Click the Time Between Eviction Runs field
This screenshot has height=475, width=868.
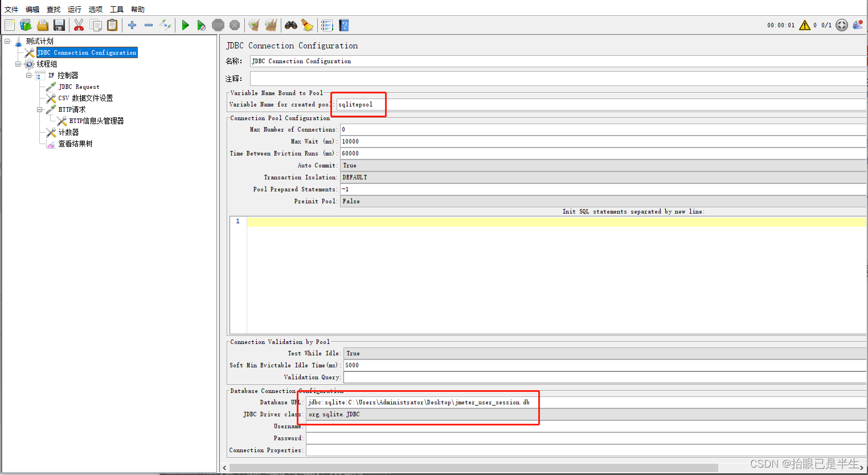point(604,153)
